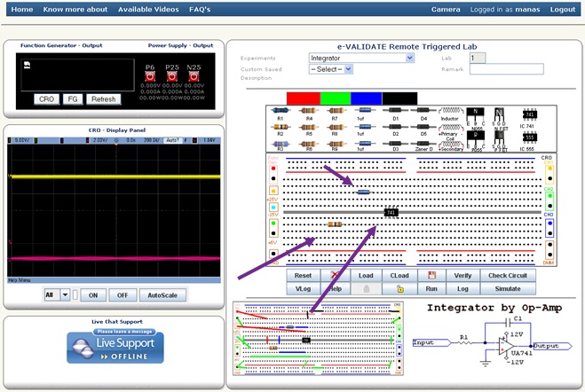
Task: Pick the N FET transistor
Action: click(x=500, y=114)
